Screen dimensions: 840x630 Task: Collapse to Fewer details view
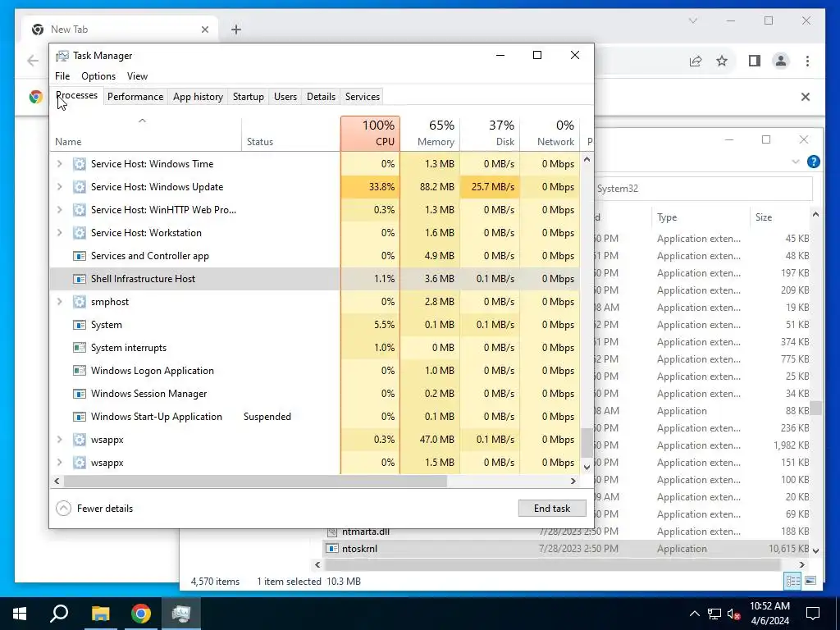tap(95, 509)
